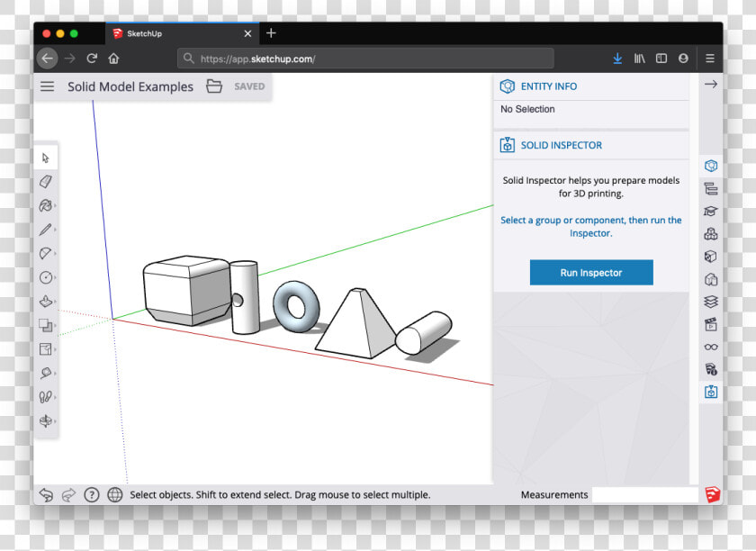756x551 pixels.
Task: Click the address bar URL field
Action: click(365, 59)
